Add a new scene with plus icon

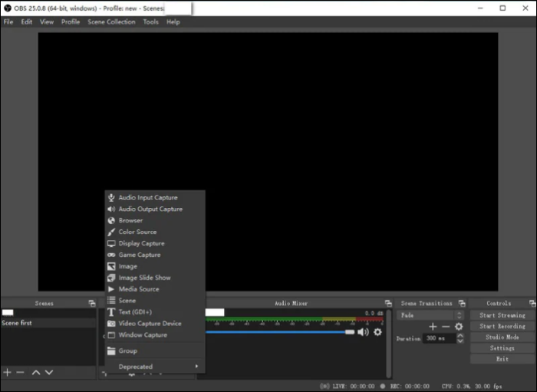coord(8,372)
